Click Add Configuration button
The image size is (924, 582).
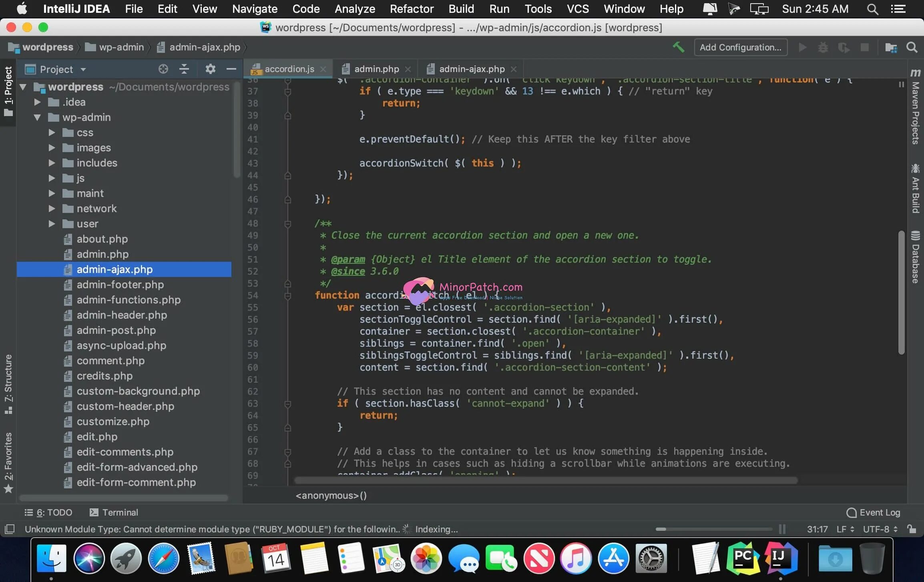click(x=740, y=47)
